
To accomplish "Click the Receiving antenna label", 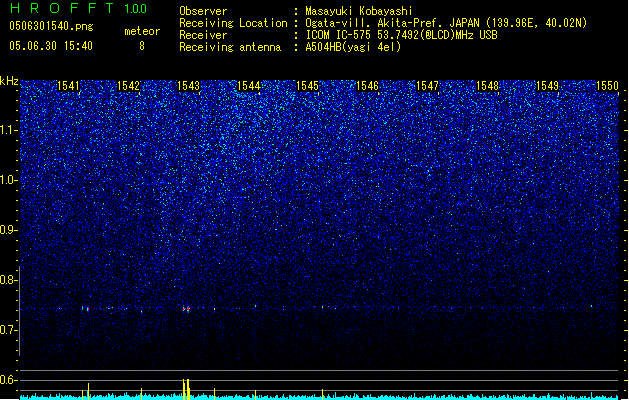I will click(x=230, y=47).
